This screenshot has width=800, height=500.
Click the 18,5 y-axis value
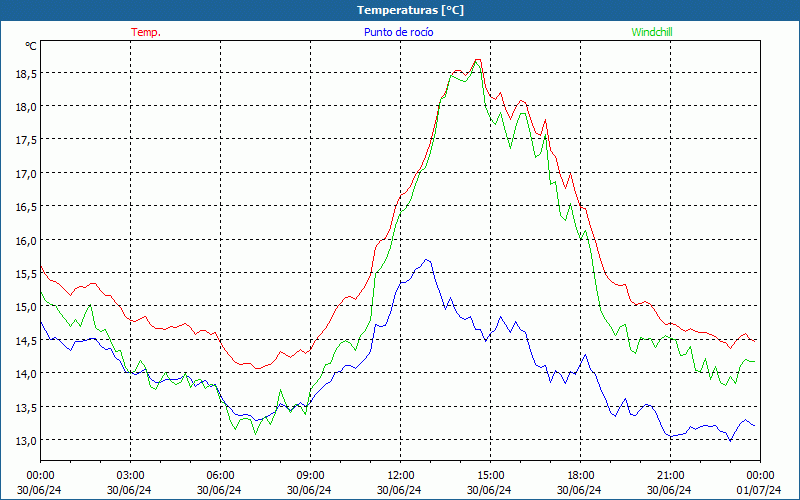(26, 74)
